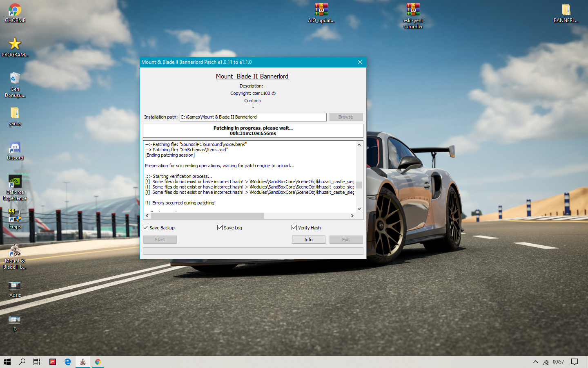Image resolution: width=588 pixels, height=368 pixels.
Task: Click the log's vertical scrollbar thumb
Action: 359,185
